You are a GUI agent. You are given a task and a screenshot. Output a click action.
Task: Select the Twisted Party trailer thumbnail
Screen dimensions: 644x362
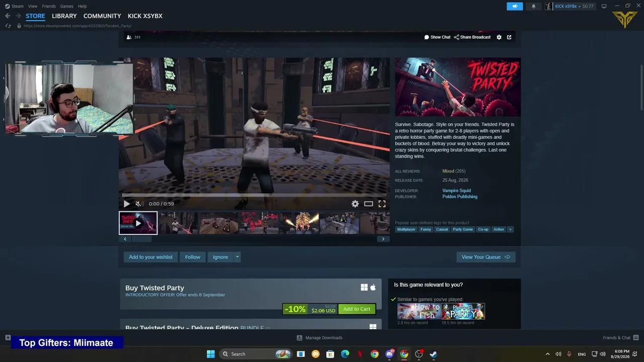tap(138, 223)
